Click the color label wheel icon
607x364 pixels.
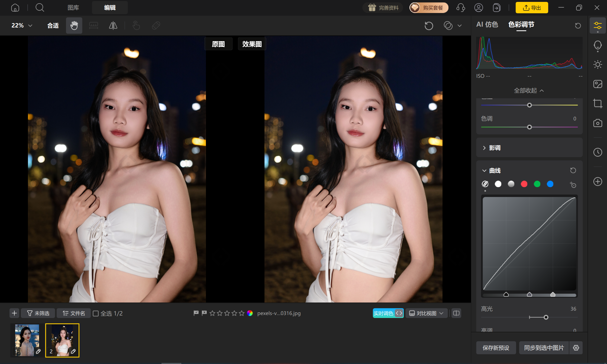click(250, 313)
